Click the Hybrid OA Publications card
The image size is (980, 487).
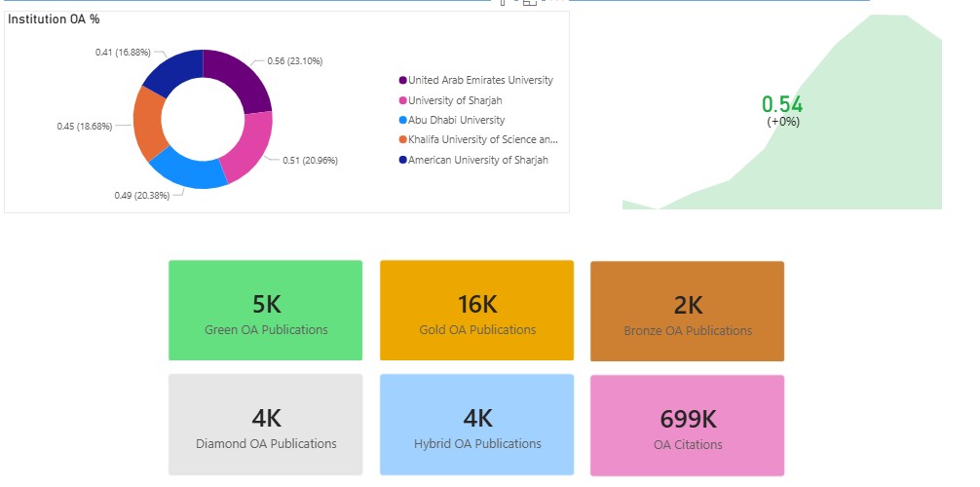(476, 425)
